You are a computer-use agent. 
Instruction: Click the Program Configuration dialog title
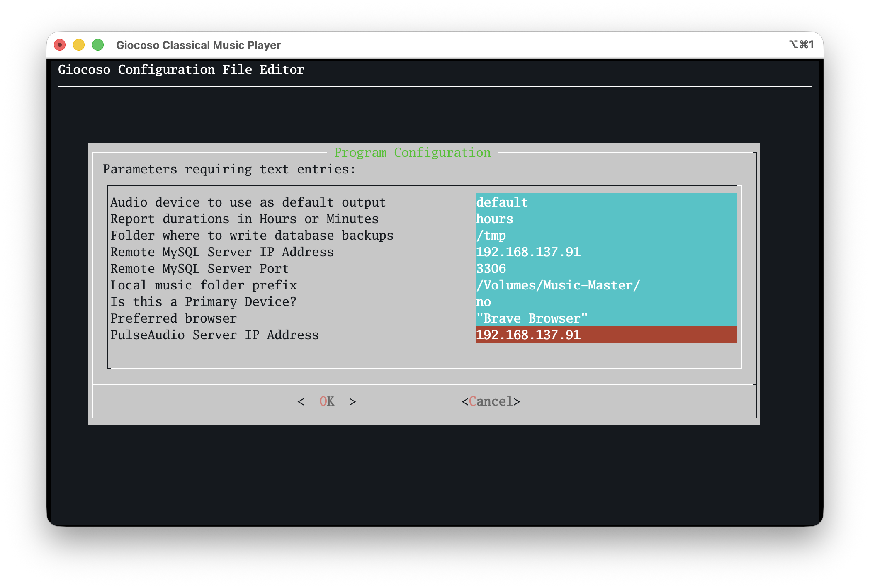click(x=412, y=153)
